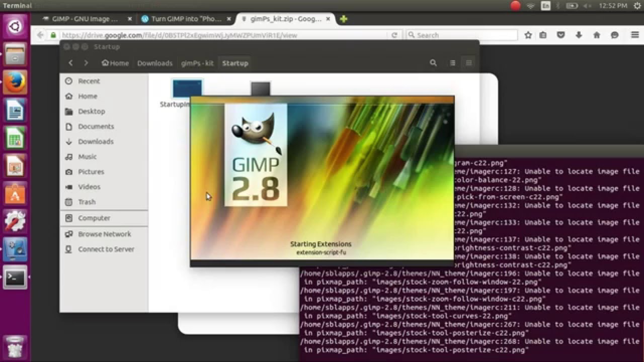Open the keyboard language indicator En

[545, 6]
